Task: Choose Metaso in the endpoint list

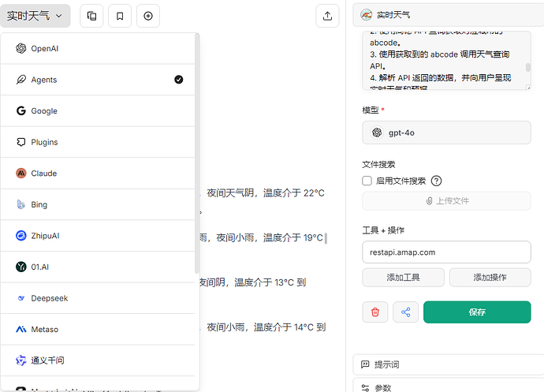Action: pyautogui.click(x=98, y=330)
